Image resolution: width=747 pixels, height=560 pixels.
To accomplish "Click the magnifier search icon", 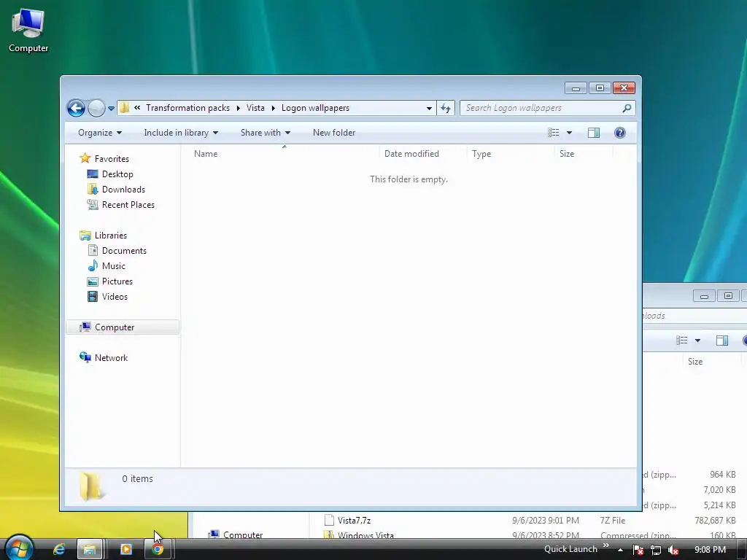I will [x=627, y=108].
